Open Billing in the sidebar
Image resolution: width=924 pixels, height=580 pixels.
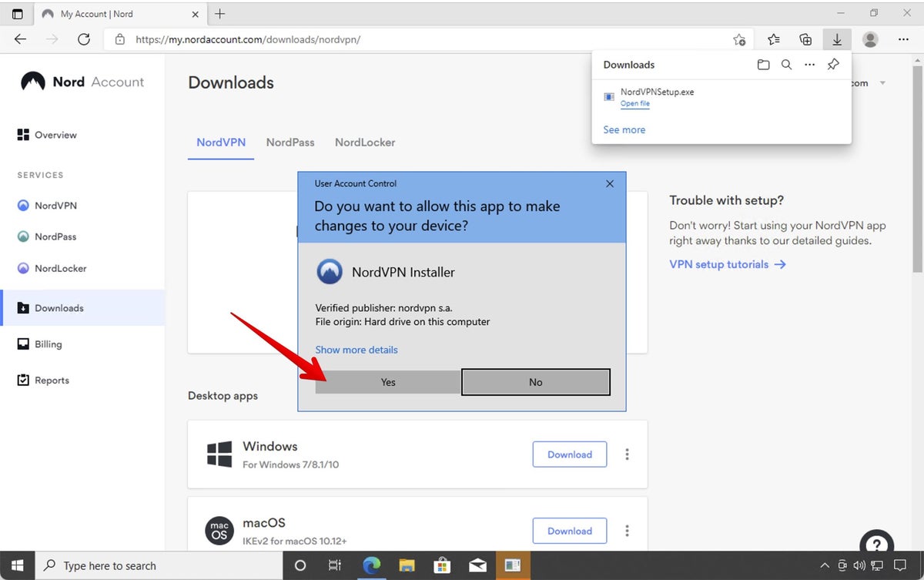point(39,344)
